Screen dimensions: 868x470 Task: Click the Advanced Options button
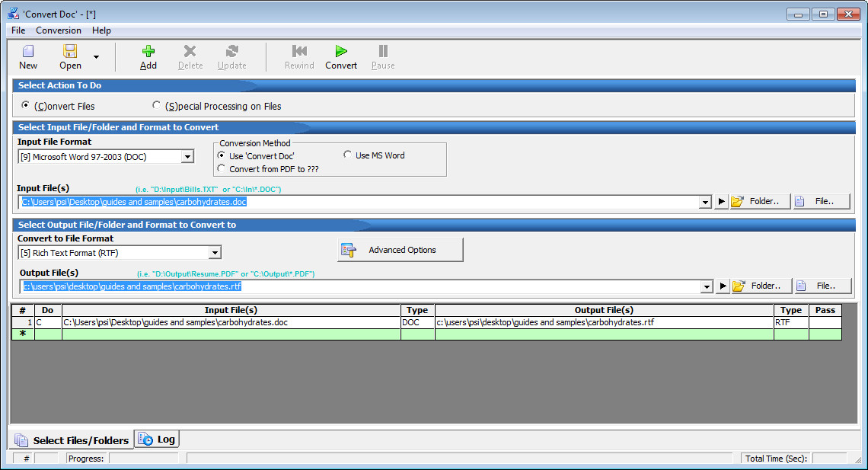click(400, 249)
